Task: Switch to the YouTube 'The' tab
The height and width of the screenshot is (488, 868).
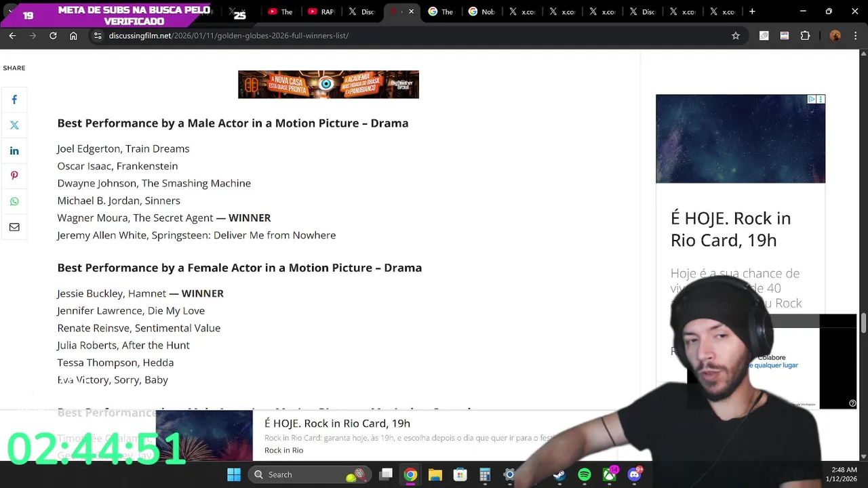Action: tap(281, 12)
